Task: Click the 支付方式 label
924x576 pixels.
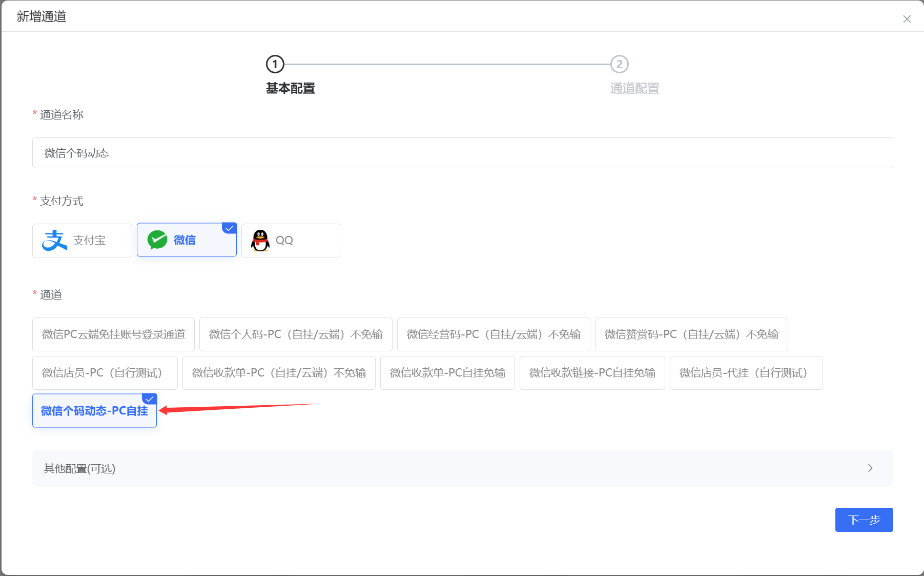Action: point(61,201)
